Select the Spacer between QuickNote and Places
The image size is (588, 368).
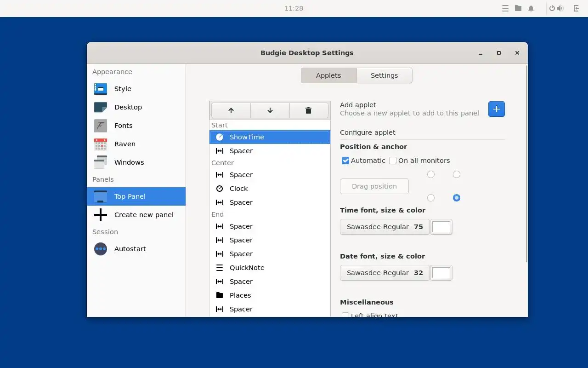pyautogui.click(x=270, y=282)
